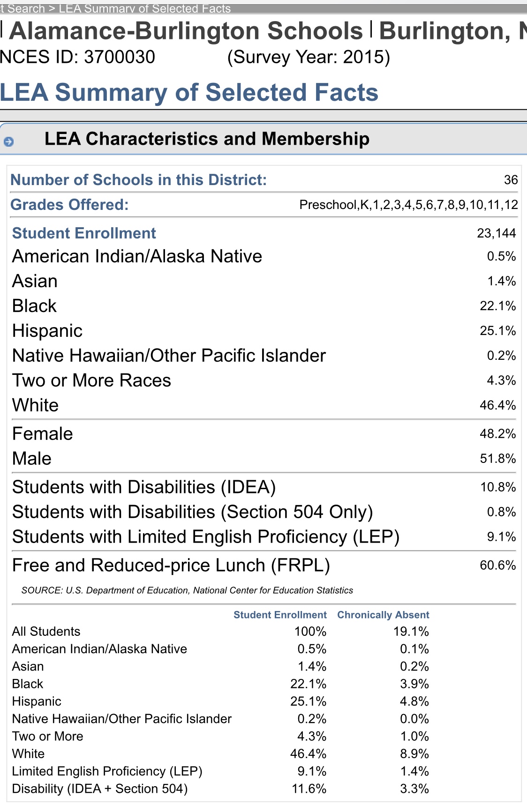Click the Free and Reduced-price Lunch row
Viewport: 527px width, 812px height.
pos(171,566)
